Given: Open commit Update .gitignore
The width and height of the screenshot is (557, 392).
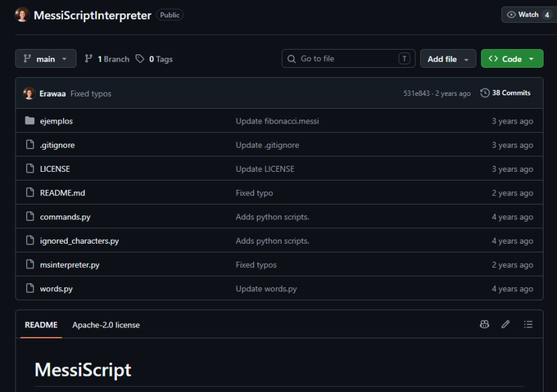Looking at the screenshot, I should coord(267,145).
